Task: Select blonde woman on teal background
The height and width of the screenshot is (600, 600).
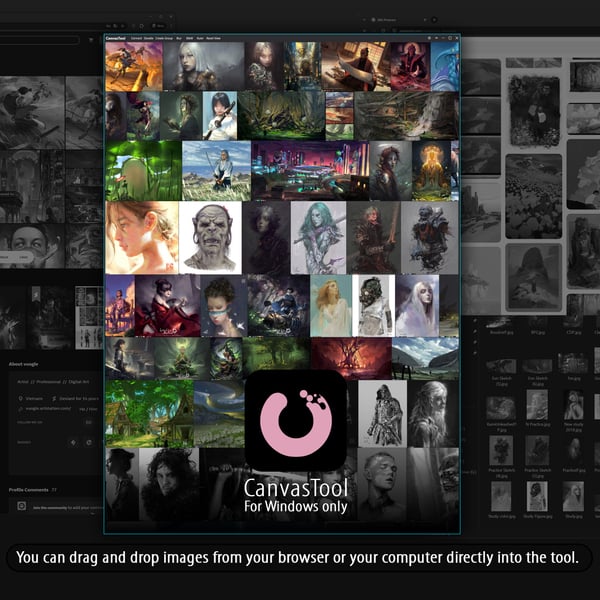Action: [331, 306]
